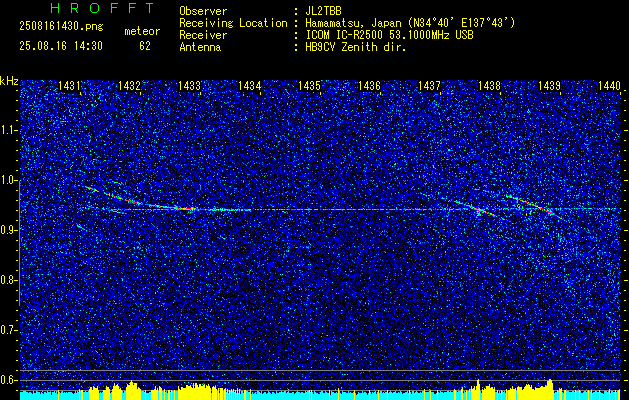Viewport: 629px width, 400px height.
Task: Click the Hamamatsu, Japan coordinates text
Action: pos(410,23)
